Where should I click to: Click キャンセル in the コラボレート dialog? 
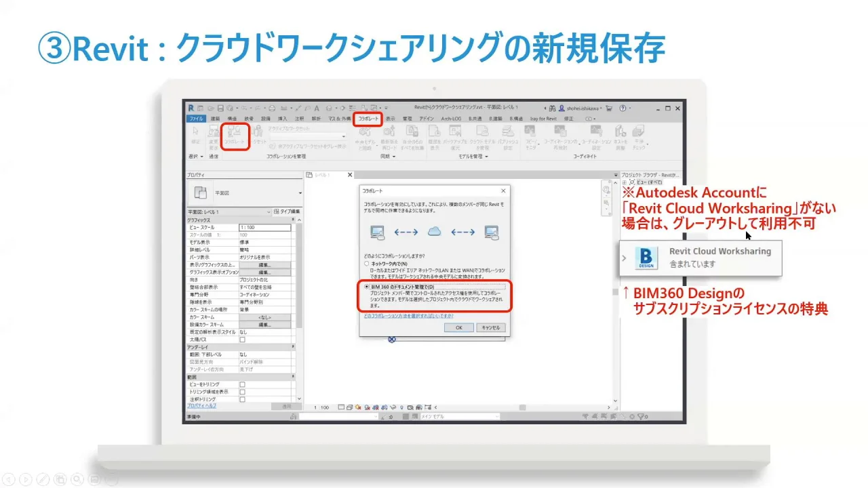[x=491, y=327]
